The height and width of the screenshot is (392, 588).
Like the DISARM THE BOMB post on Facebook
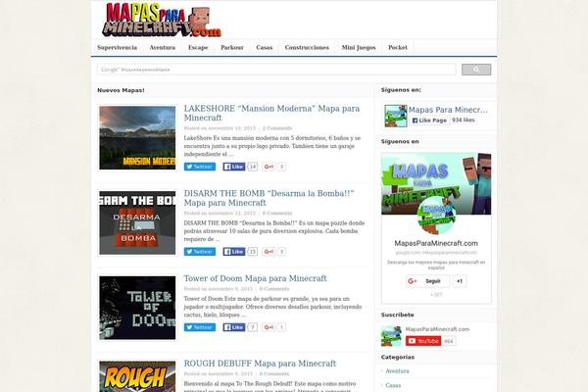pyautogui.click(x=234, y=252)
